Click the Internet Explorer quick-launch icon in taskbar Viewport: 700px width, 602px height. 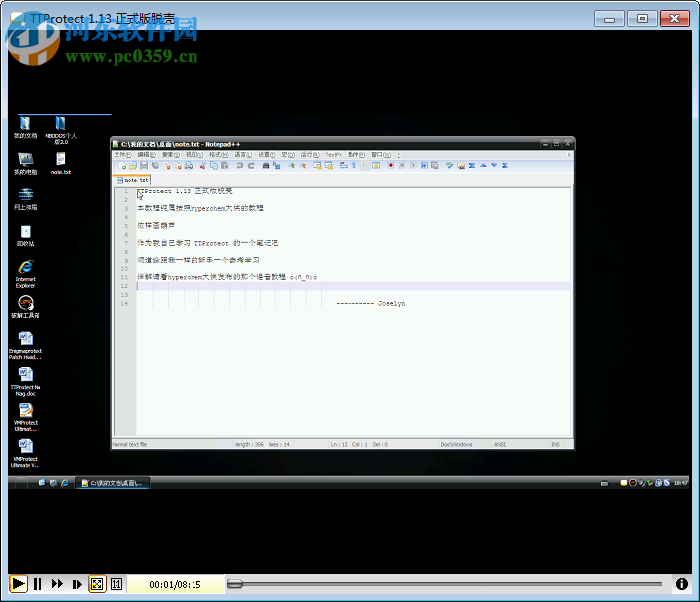(65, 483)
